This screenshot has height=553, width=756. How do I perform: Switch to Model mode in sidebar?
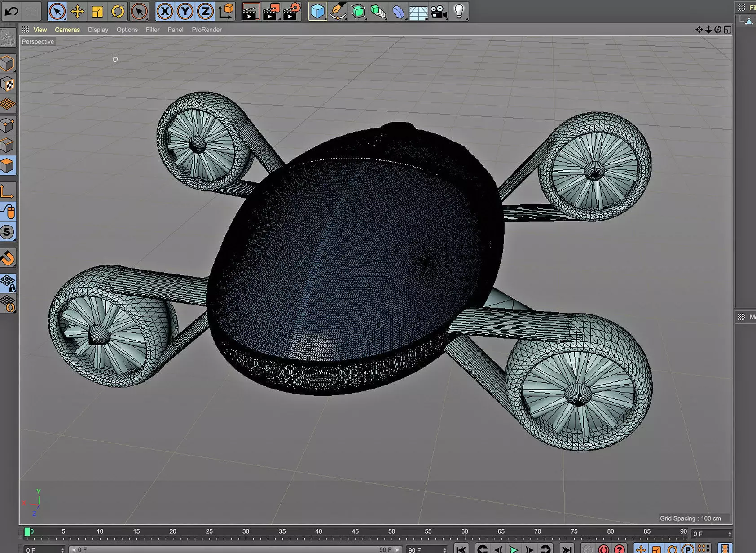pos(8,64)
